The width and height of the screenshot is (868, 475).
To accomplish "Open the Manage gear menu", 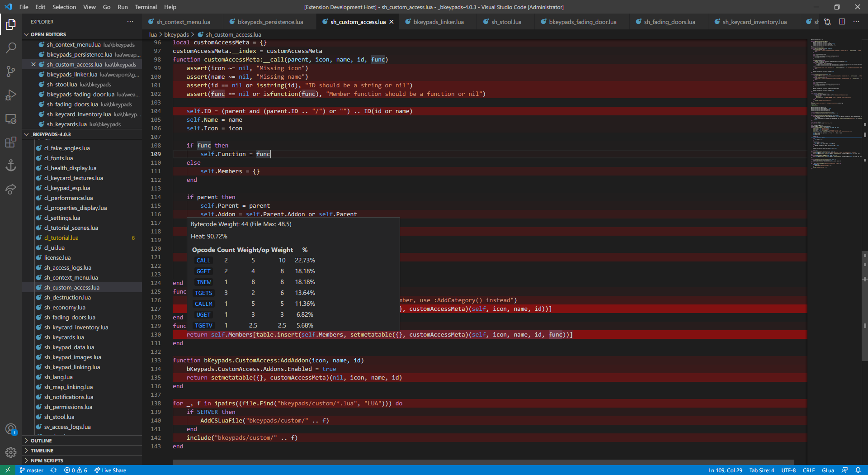I will click(11, 452).
